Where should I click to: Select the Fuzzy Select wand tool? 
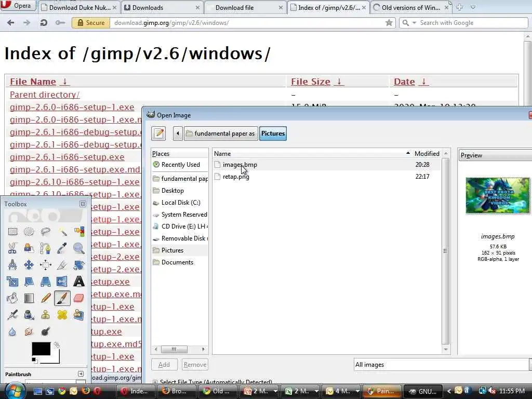(x=62, y=232)
